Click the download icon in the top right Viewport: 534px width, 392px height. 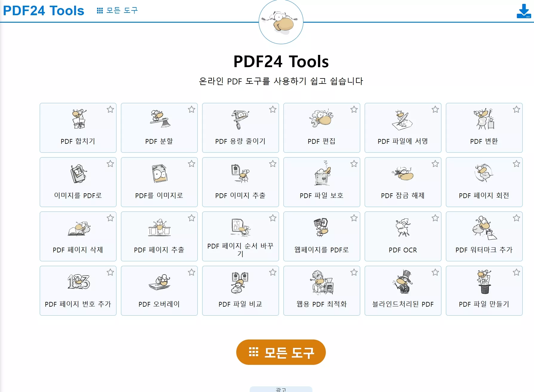523,11
